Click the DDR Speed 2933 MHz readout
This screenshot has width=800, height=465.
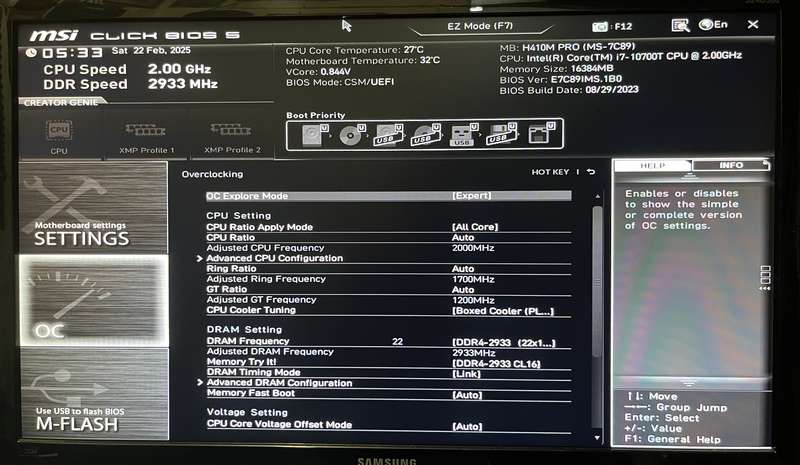130,84
